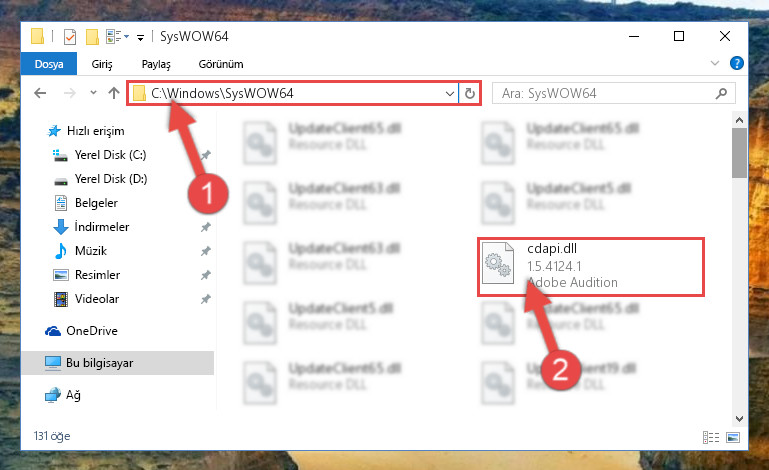Unpin İndirmeler using its pin icon
769x470 pixels.
pyautogui.click(x=205, y=227)
